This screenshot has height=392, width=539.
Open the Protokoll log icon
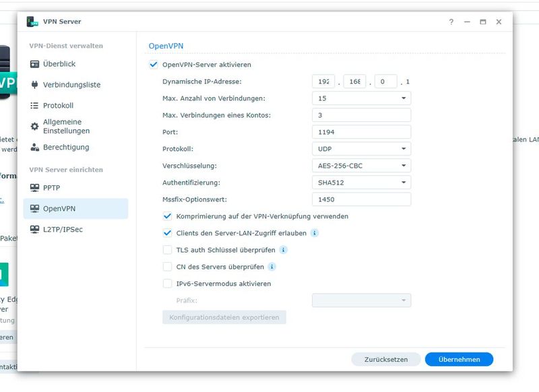point(35,105)
